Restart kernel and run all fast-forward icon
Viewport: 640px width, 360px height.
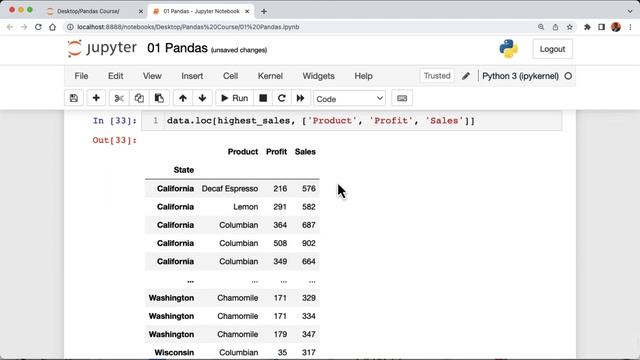coord(300,98)
